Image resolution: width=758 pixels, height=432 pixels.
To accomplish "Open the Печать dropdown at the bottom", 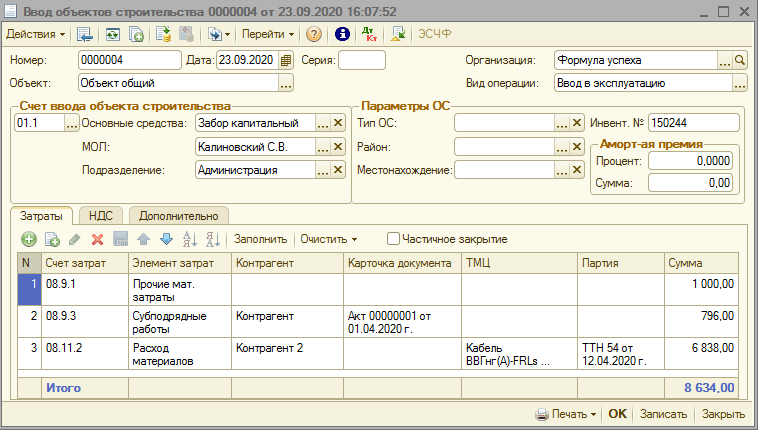I will (x=566, y=414).
